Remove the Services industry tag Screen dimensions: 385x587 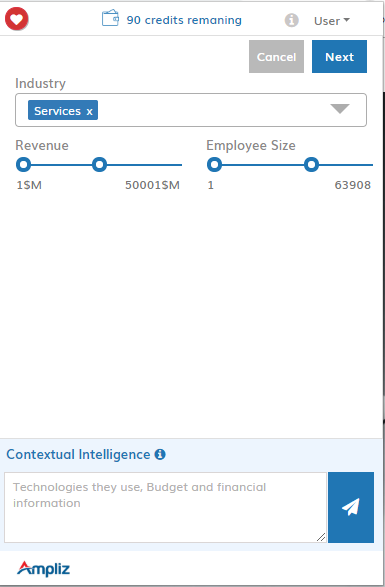click(x=90, y=111)
